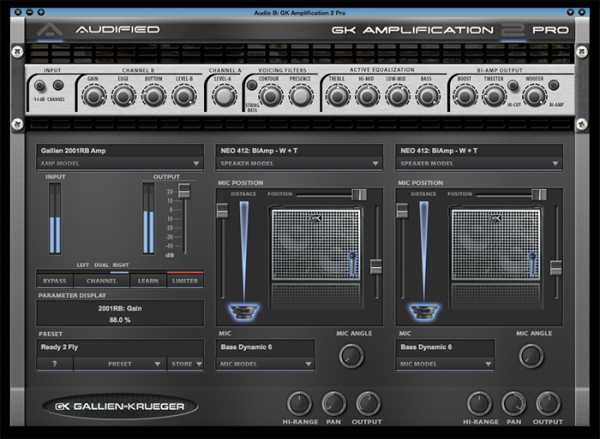This screenshot has width=600, height=439.
Task: Click the second cabinet's Pan knob
Action: [514, 403]
